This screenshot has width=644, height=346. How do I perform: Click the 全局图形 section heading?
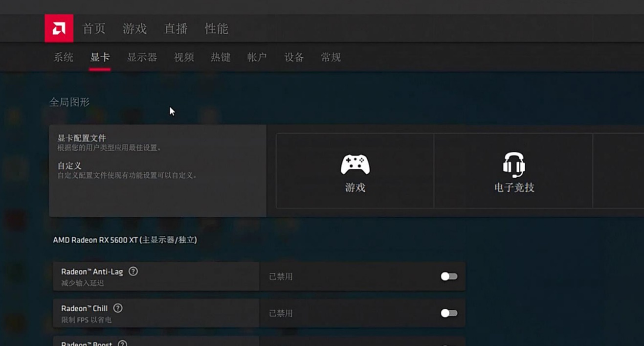69,102
